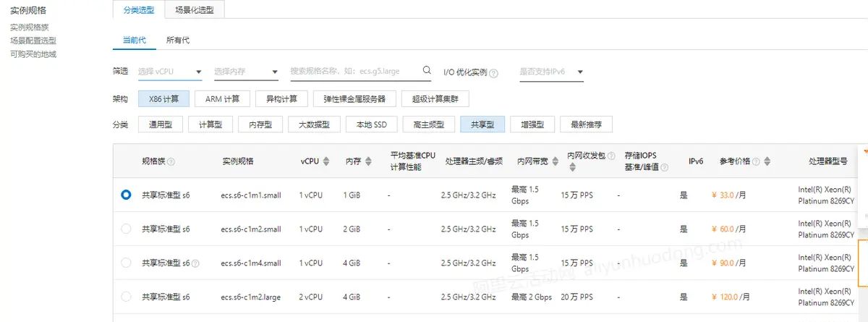The width and height of the screenshot is (868, 322).
Task: Click the IPv6 column header
Action: 696,161
